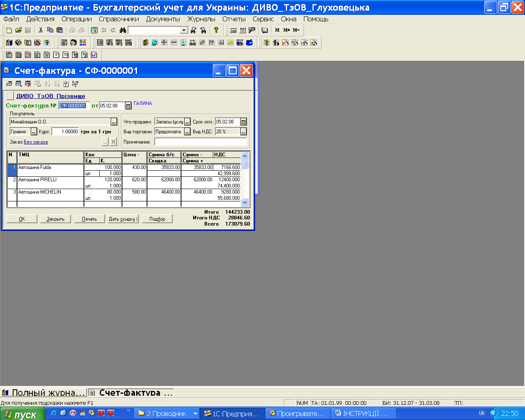Click the Open file toolbar icon
This screenshot has height=420, width=525.
(18, 30)
